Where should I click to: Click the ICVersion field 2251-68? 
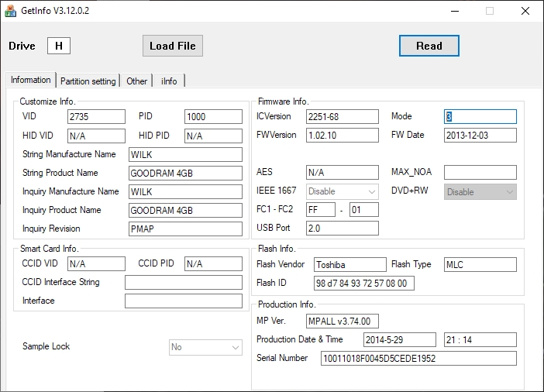tap(342, 116)
